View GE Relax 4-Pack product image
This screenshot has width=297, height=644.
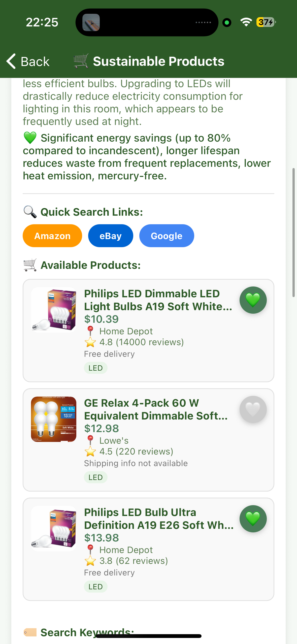click(x=54, y=419)
